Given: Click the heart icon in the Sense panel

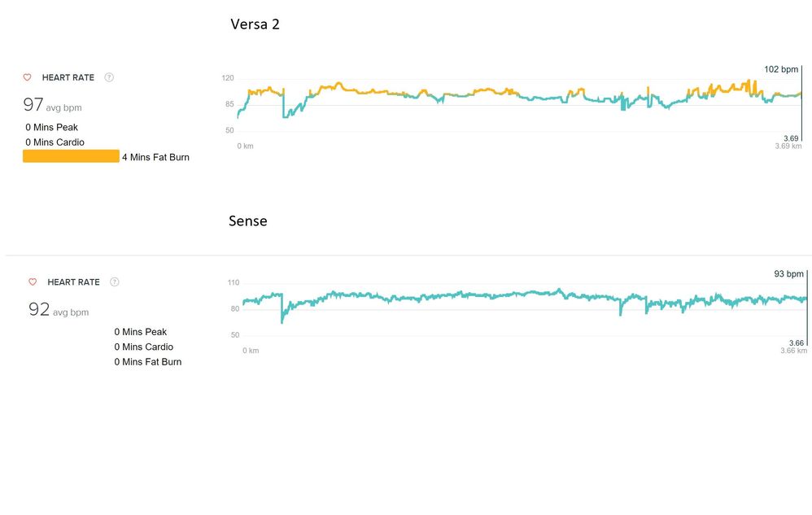Looking at the screenshot, I should 33,282.
